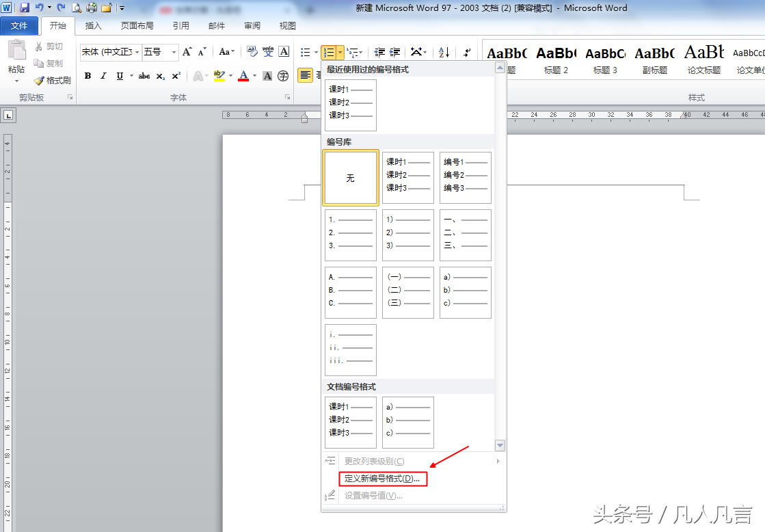Open the 插入 (Insert) ribbon tab

93,26
